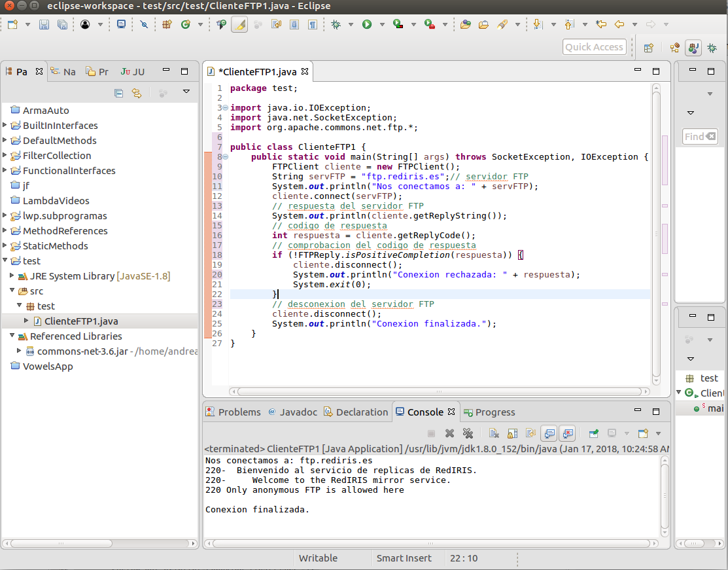Click the Save All toolbar icon
Screen dimensions: 728x570
(x=62, y=24)
